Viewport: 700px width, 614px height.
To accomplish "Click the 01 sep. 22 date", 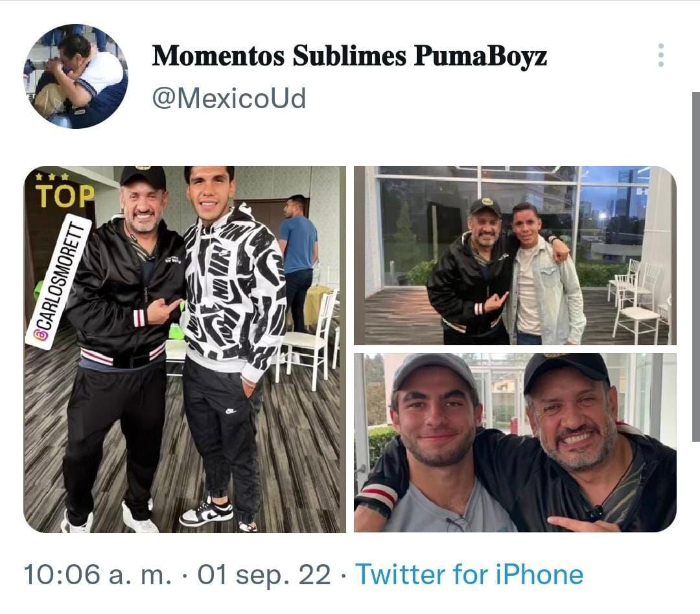I will (x=264, y=574).
